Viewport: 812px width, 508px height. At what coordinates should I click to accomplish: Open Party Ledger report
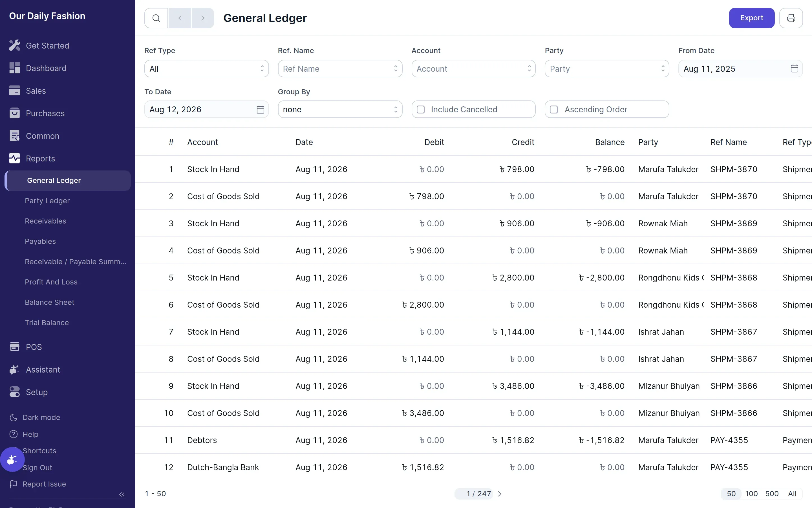tap(47, 201)
